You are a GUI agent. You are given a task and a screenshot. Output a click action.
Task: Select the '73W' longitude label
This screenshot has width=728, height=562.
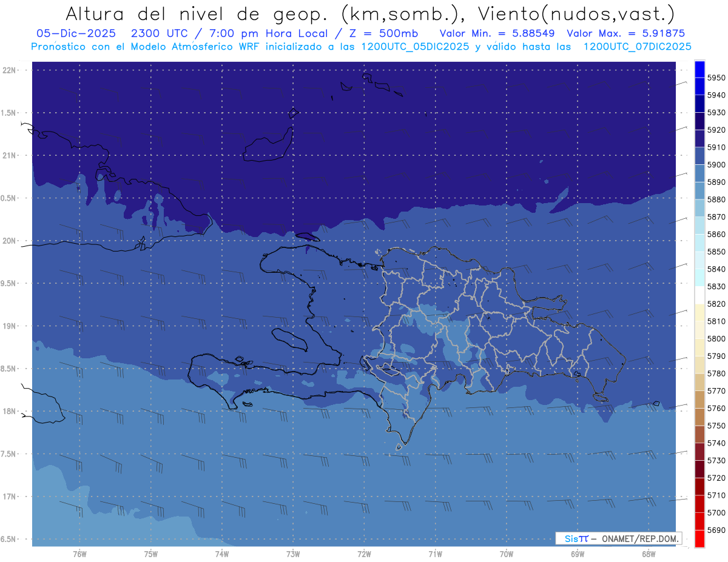point(293,554)
